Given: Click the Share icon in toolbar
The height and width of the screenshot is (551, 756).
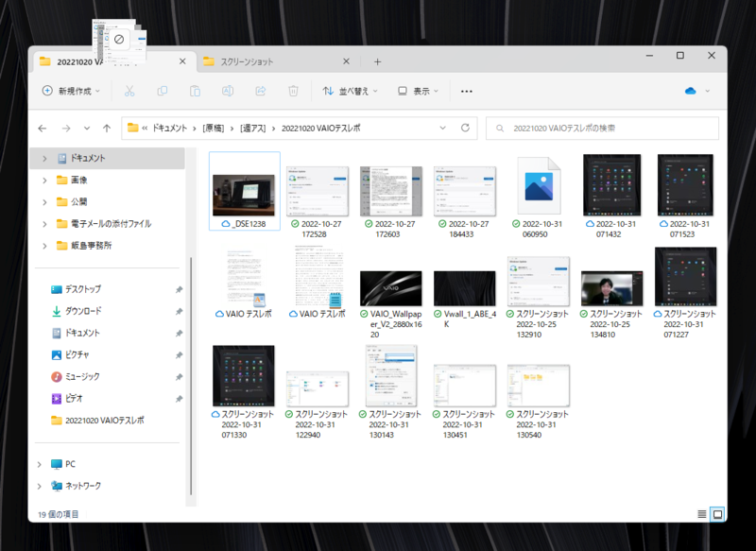Looking at the screenshot, I should [261, 91].
